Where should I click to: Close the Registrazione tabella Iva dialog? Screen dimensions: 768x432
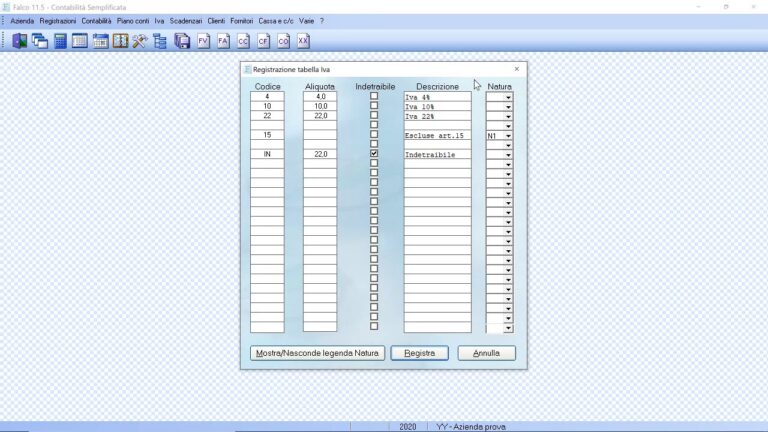click(517, 69)
